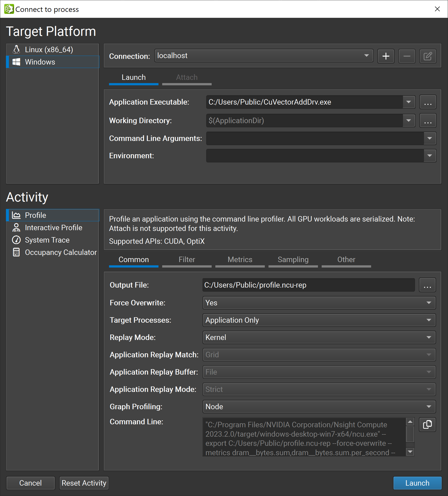The width and height of the screenshot is (448, 496).
Task: Click the Output File text field
Action: click(308, 285)
